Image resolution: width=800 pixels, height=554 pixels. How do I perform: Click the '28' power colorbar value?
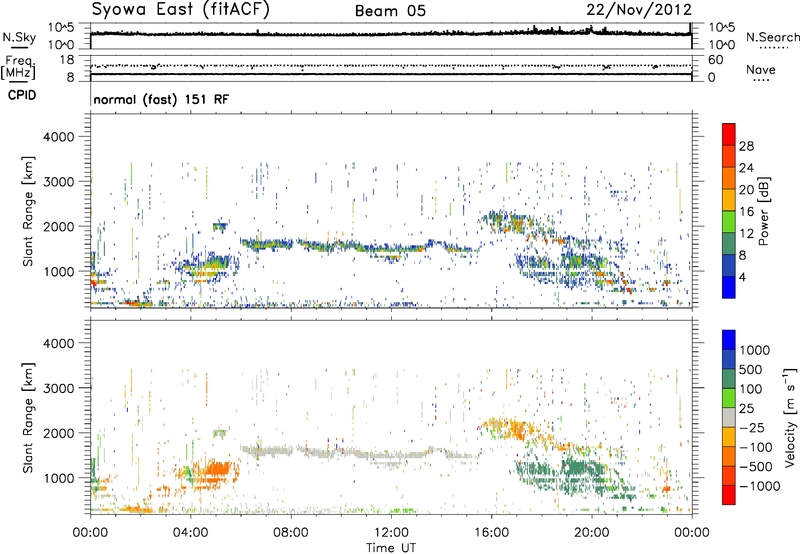(x=746, y=146)
